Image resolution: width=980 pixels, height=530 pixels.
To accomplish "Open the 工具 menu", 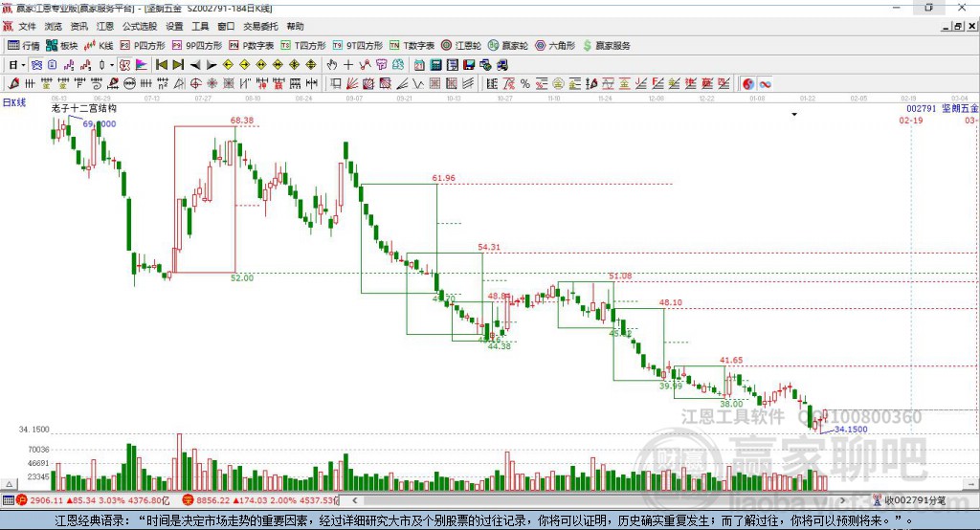I will coord(200,26).
